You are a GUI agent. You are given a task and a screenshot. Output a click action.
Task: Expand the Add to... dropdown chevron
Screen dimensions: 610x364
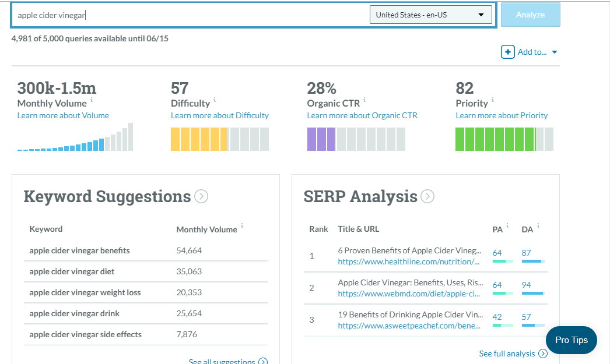pos(554,52)
